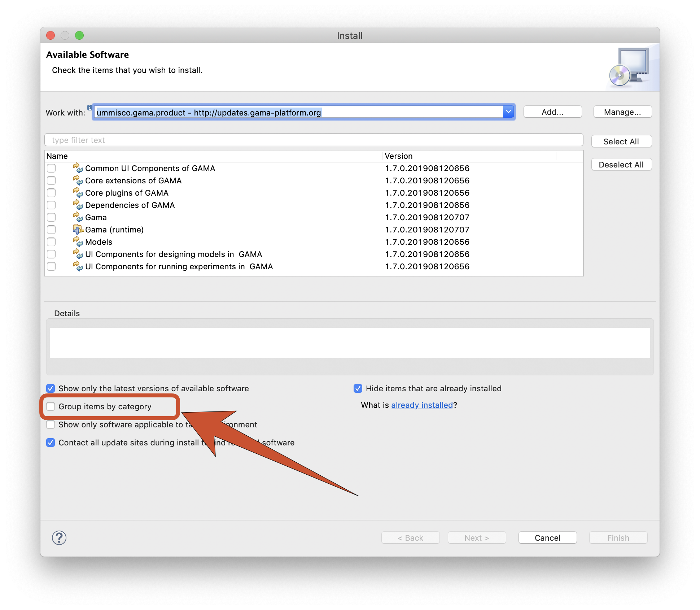The height and width of the screenshot is (610, 700).
Task: Check UI Components for designing models checkbox
Action: tap(51, 254)
